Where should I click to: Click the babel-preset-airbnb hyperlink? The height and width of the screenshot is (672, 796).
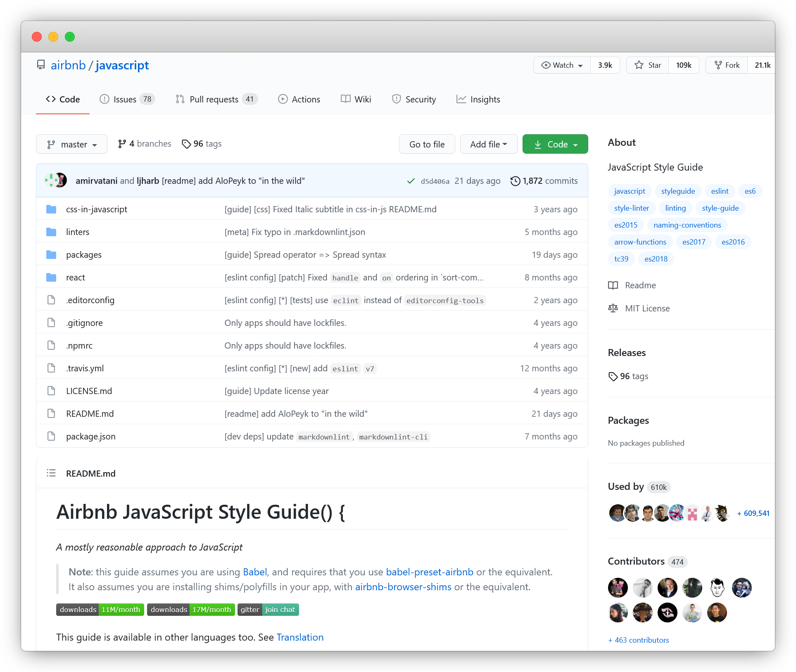430,571
